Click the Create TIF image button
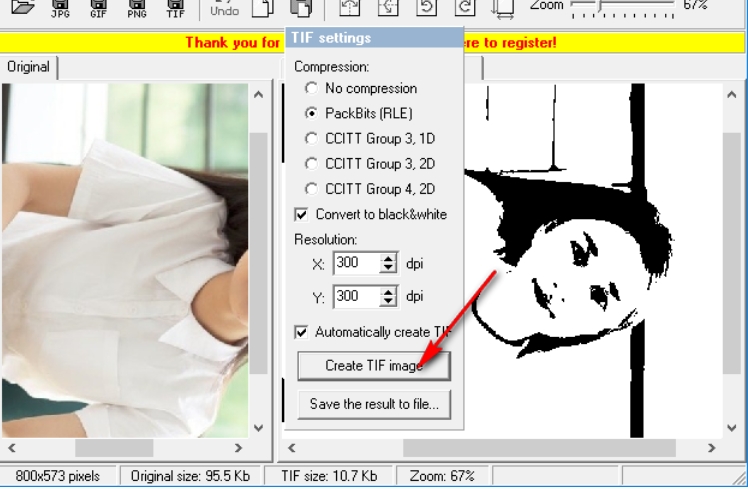This screenshot has height=490, width=748. [x=374, y=366]
